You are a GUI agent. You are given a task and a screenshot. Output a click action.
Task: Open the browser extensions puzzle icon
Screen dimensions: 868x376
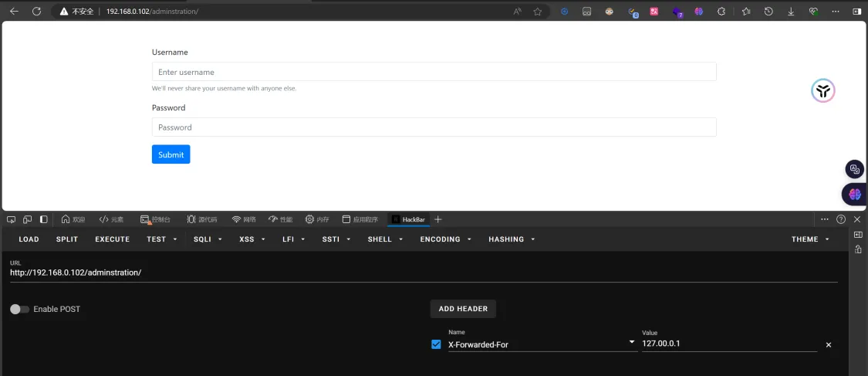point(721,12)
